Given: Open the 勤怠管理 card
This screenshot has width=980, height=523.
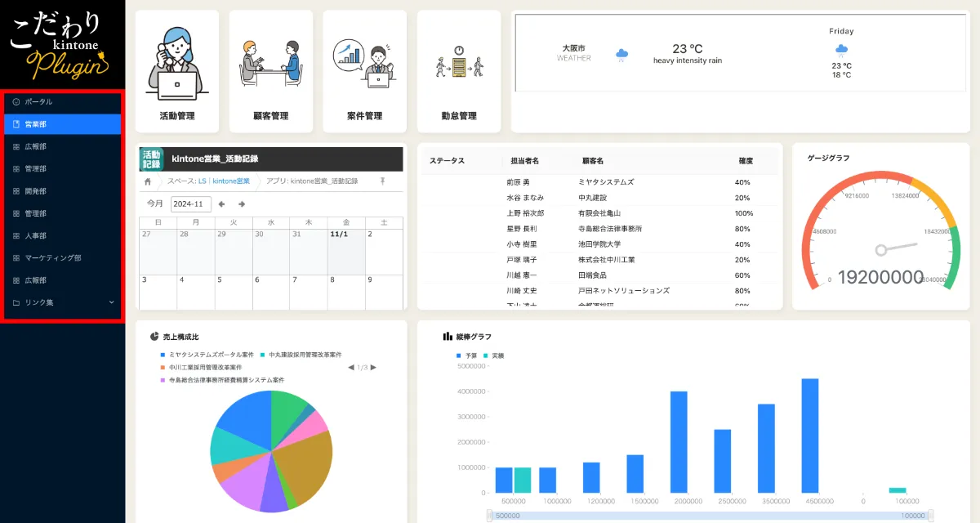Looking at the screenshot, I should (458, 71).
